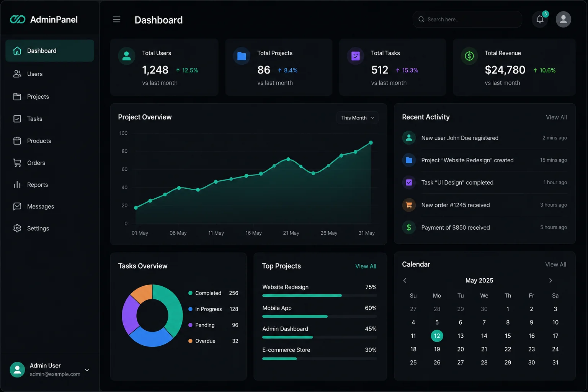588x392 pixels.
Task: Click View All in Calendar panel
Action: (555, 265)
